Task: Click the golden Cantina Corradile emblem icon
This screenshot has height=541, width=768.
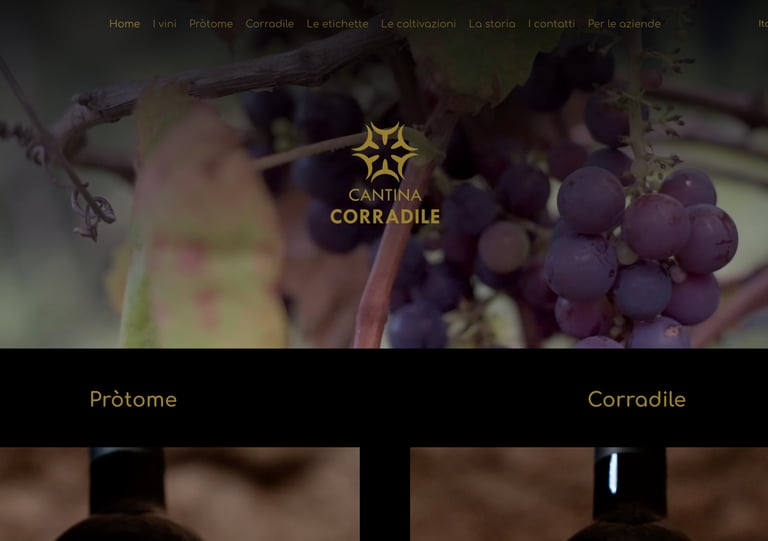Action: [384, 152]
